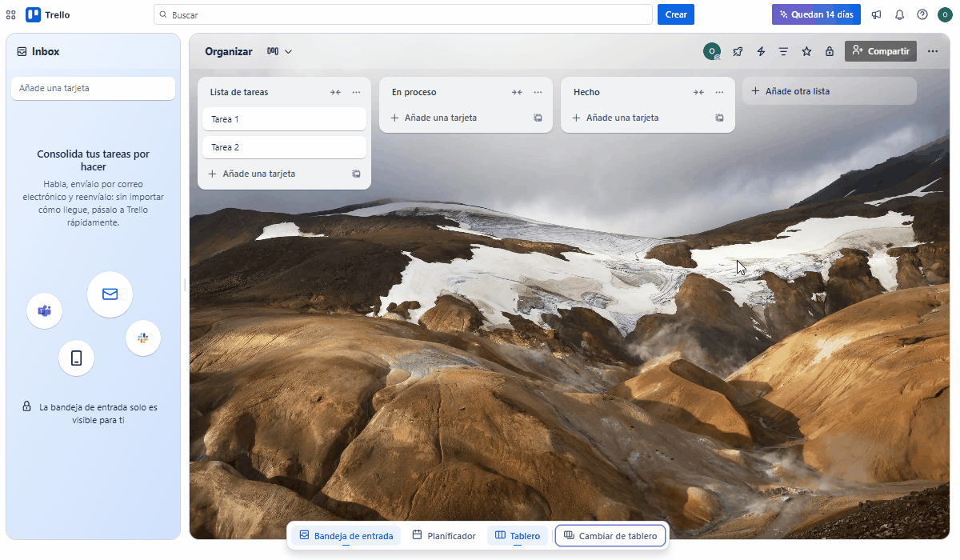Click the Buscar search field
The width and height of the screenshot is (960, 560).
tap(403, 14)
